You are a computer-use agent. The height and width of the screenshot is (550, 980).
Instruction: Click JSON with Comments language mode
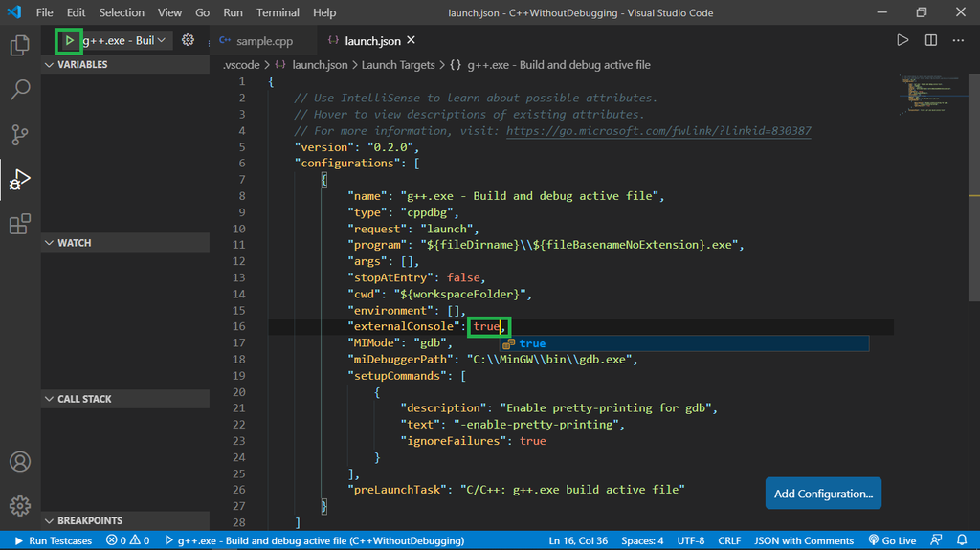(x=804, y=540)
